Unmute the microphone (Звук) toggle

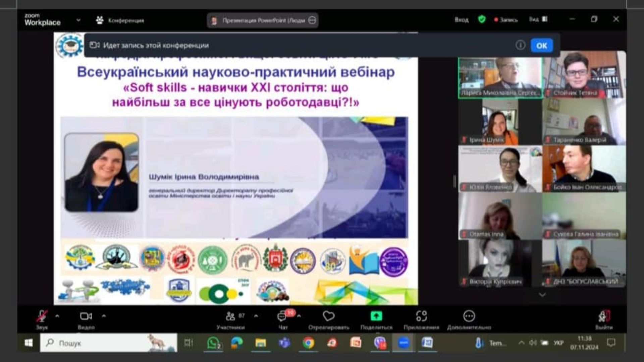[42, 316]
